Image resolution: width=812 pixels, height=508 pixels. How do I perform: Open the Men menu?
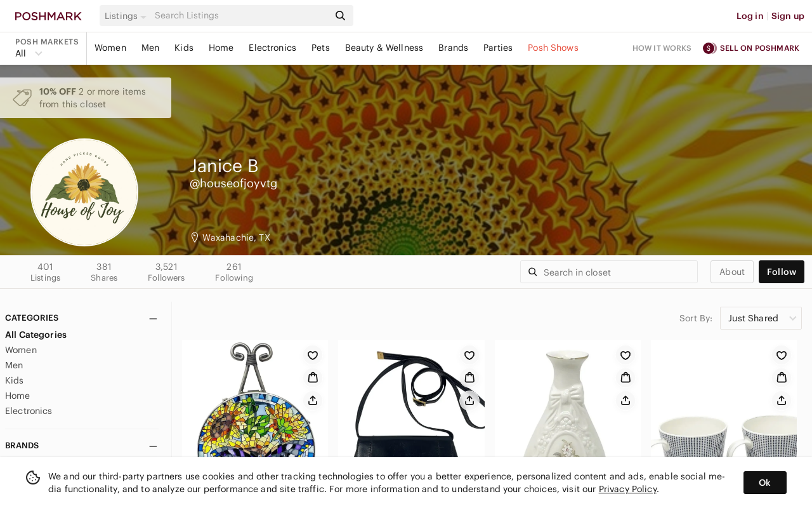click(x=150, y=48)
